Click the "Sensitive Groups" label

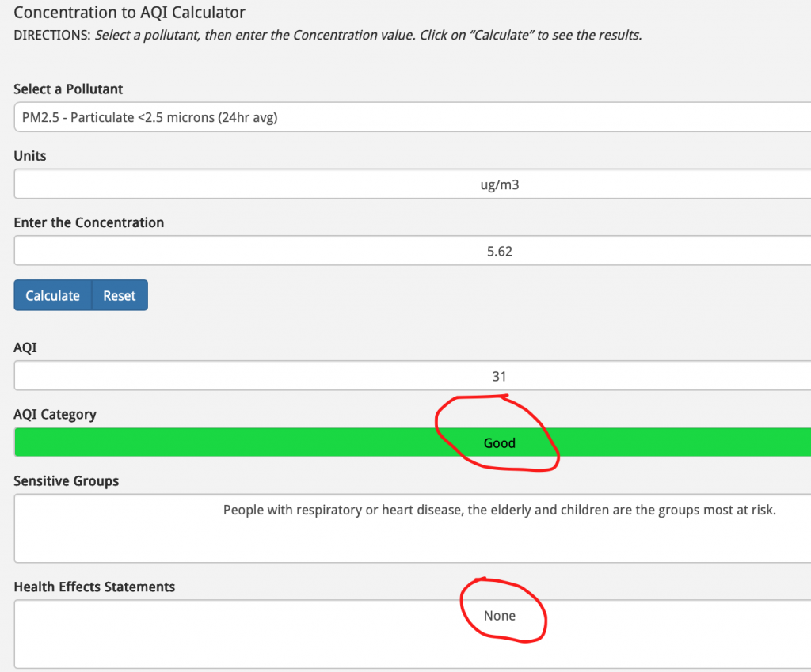pos(67,481)
